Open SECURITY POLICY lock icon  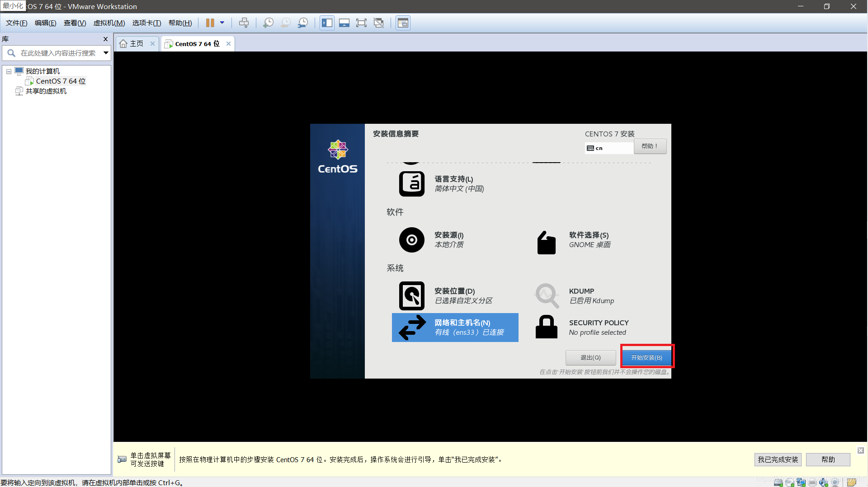click(546, 327)
